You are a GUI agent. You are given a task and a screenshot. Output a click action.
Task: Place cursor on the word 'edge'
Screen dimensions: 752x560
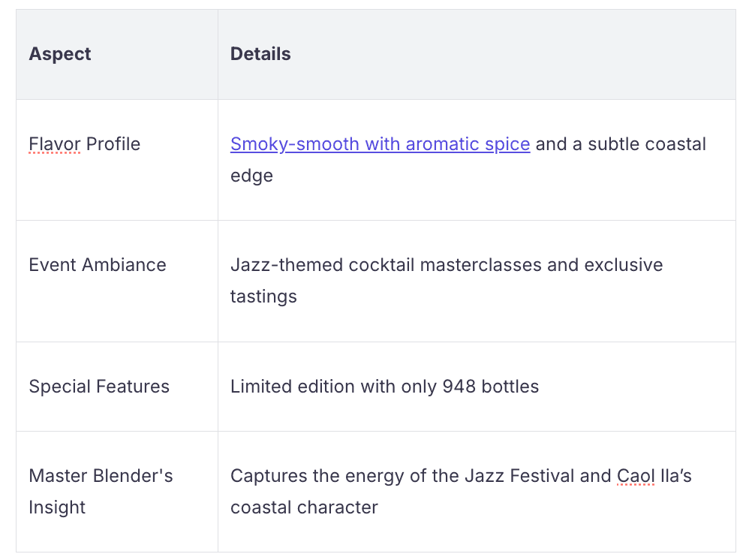point(251,176)
